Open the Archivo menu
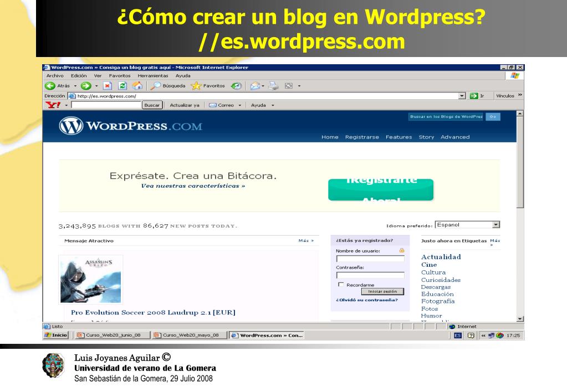The width and height of the screenshot is (567, 392). coord(55,75)
